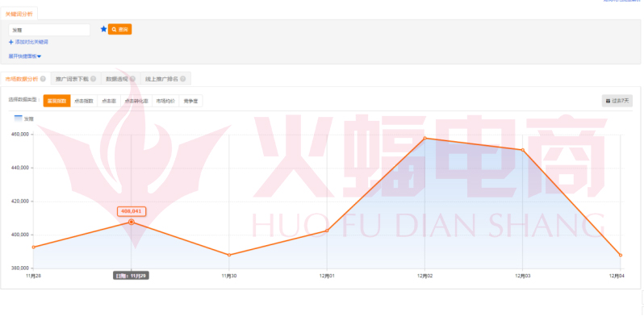Toggle the 发箍 series legend icon
Viewport: 644px width, 316px height.
[18, 118]
